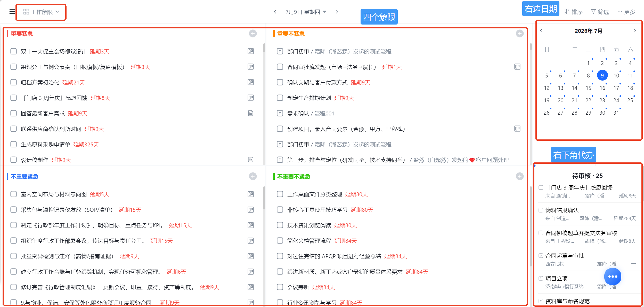
Task: Go to next day arrow
Action: click(337, 12)
